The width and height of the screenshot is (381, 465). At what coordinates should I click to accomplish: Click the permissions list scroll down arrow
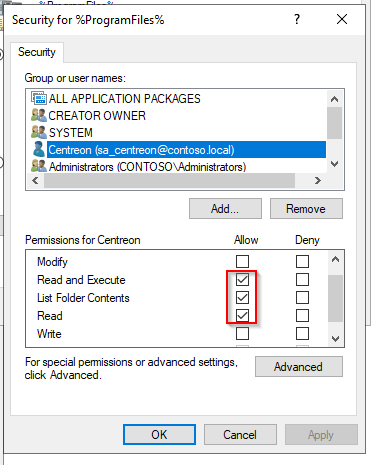pyautogui.click(x=335, y=339)
